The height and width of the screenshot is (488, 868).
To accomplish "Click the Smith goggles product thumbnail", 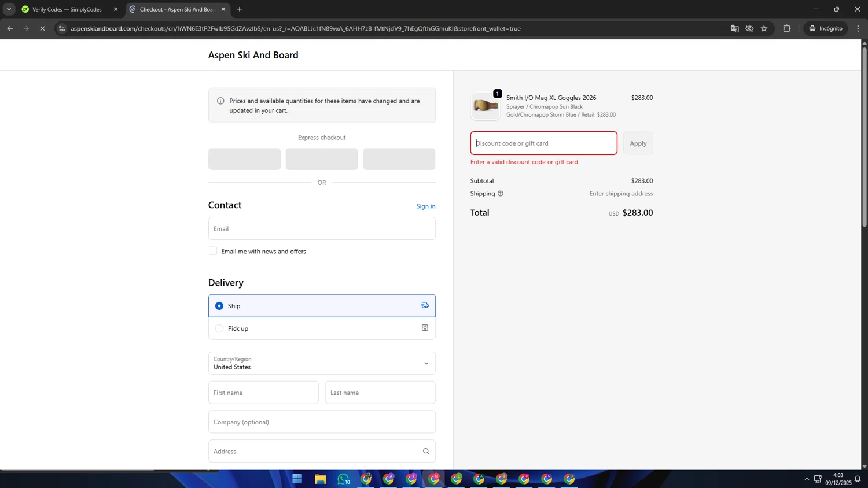I will [x=485, y=106].
